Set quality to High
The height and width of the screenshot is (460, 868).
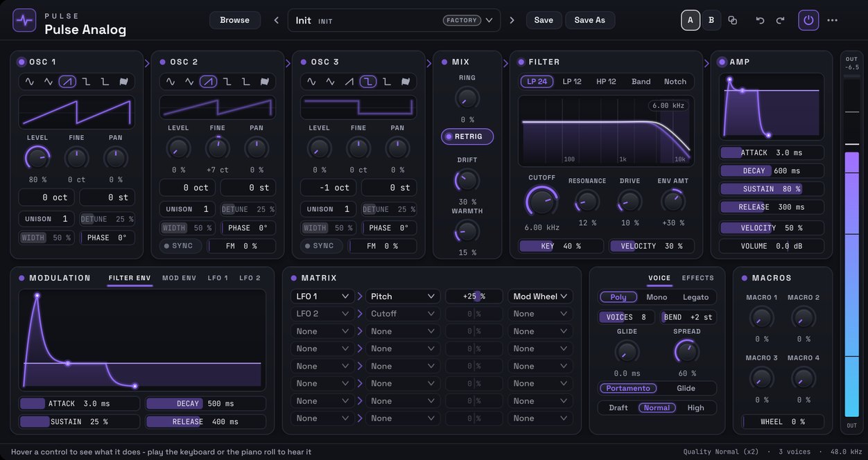tap(696, 408)
